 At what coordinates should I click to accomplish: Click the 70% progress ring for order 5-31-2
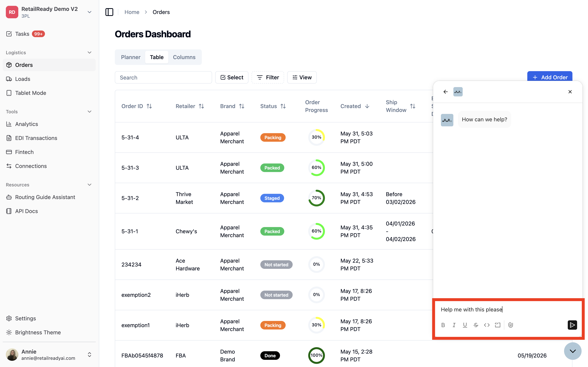tap(316, 198)
